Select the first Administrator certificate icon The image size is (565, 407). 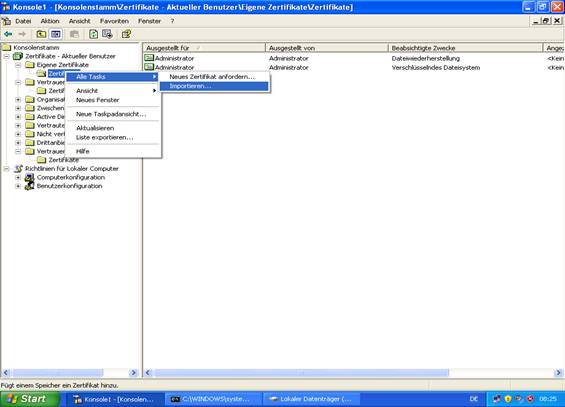[x=149, y=58]
